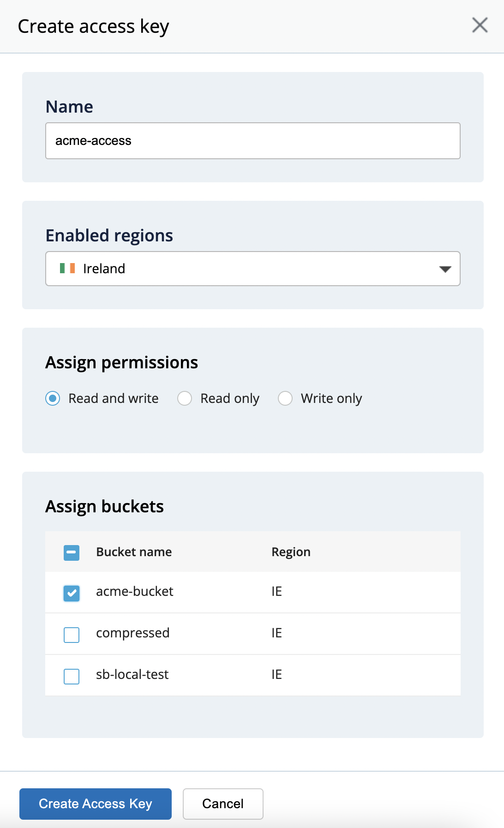Click the Ireland flag icon
Screen dimensions: 504x828
pos(67,268)
